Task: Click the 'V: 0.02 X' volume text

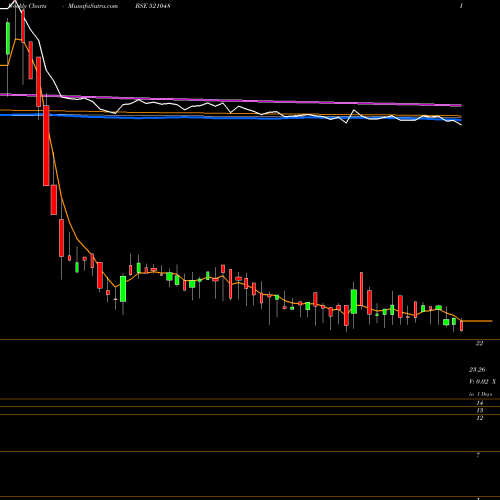Action: point(482,382)
